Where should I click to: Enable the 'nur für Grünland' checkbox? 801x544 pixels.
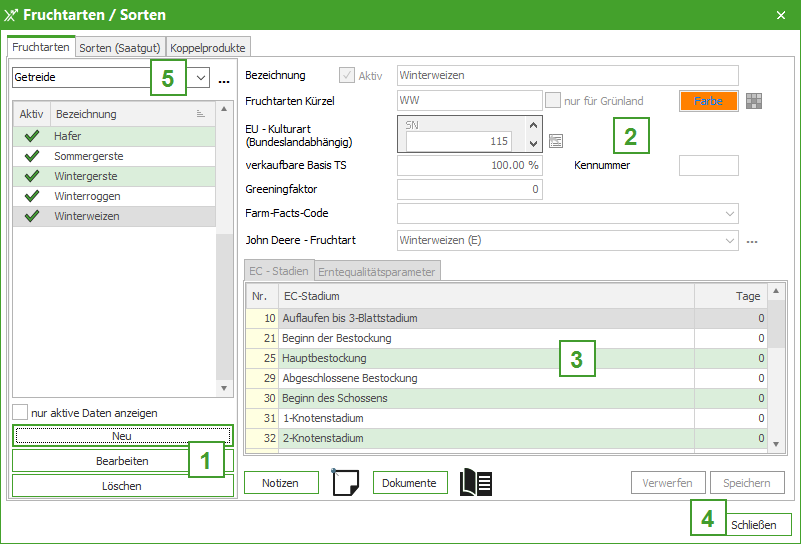tap(553, 100)
